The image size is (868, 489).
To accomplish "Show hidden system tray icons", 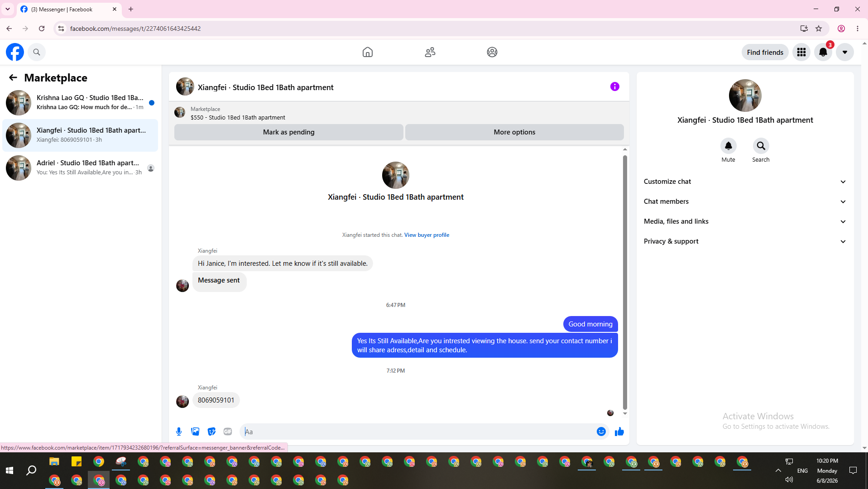I will click(778, 471).
